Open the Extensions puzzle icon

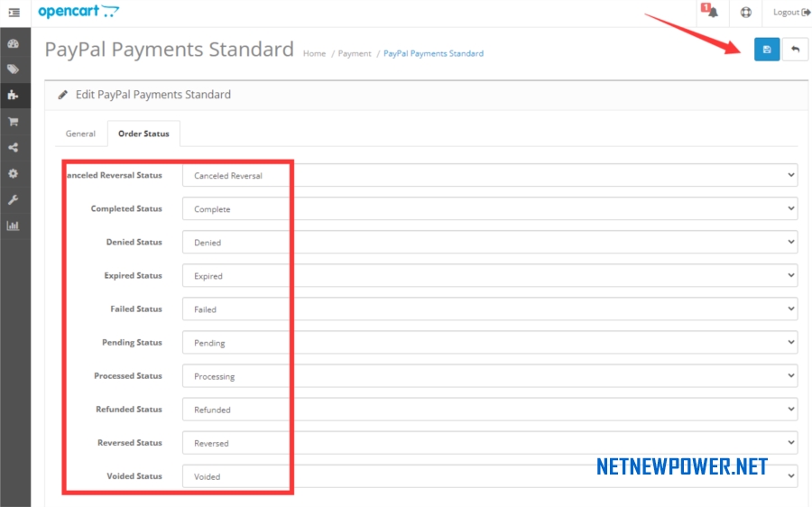(x=14, y=96)
